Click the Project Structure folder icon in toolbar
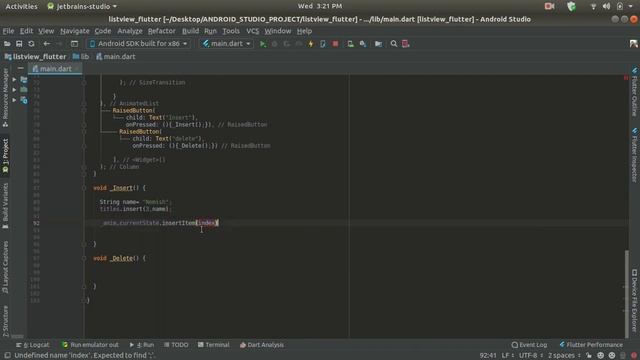The height and width of the screenshot is (360, 640). pyautogui.click(x=378, y=44)
